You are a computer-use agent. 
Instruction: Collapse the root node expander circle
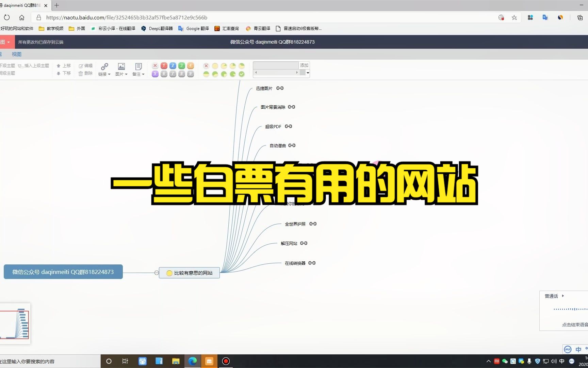(157, 273)
